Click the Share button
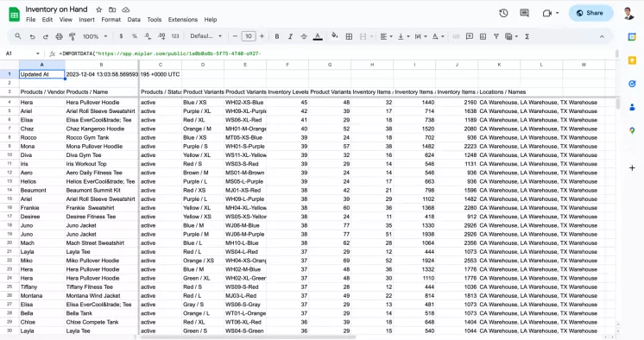The width and height of the screenshot is (644, 340). coord(590,13)
